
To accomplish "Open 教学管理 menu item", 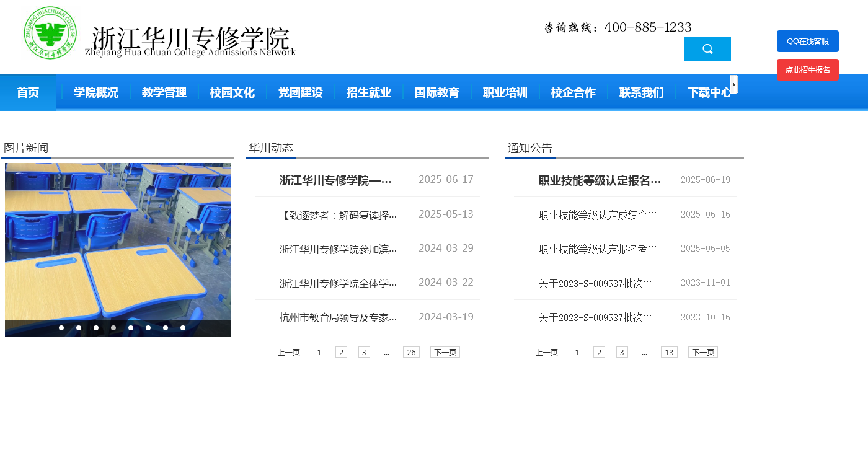I will click(x=164, y=92).
